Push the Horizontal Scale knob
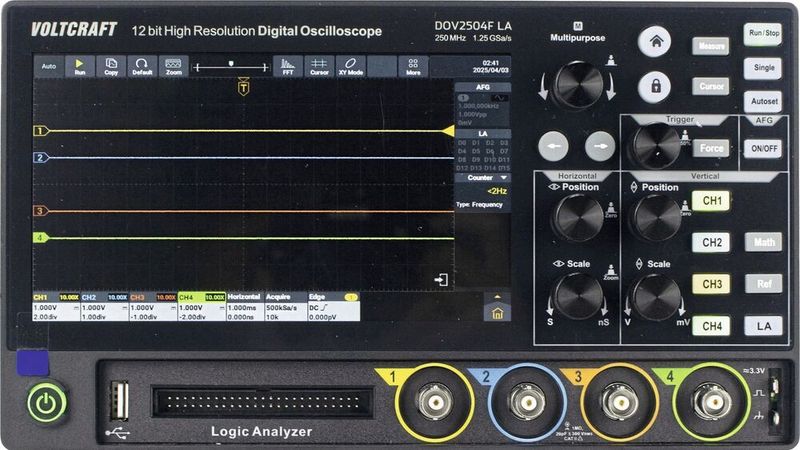This screenshot has width=800, height=450. click(578, 296)
